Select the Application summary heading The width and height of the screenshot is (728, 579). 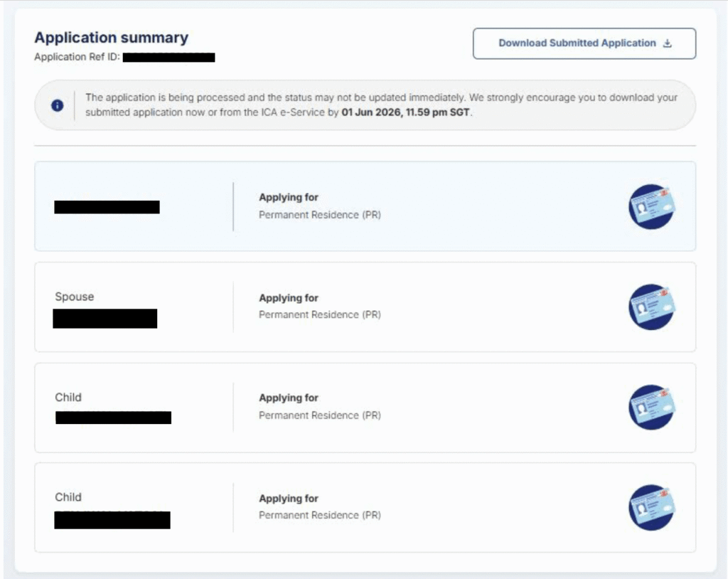[112, 37]
